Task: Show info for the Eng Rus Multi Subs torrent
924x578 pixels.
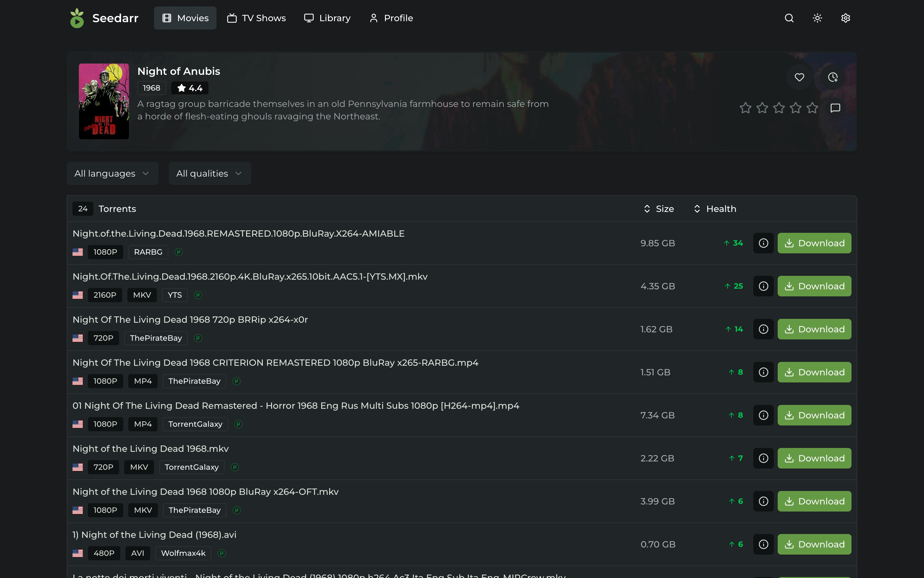Action: (763, 415)
